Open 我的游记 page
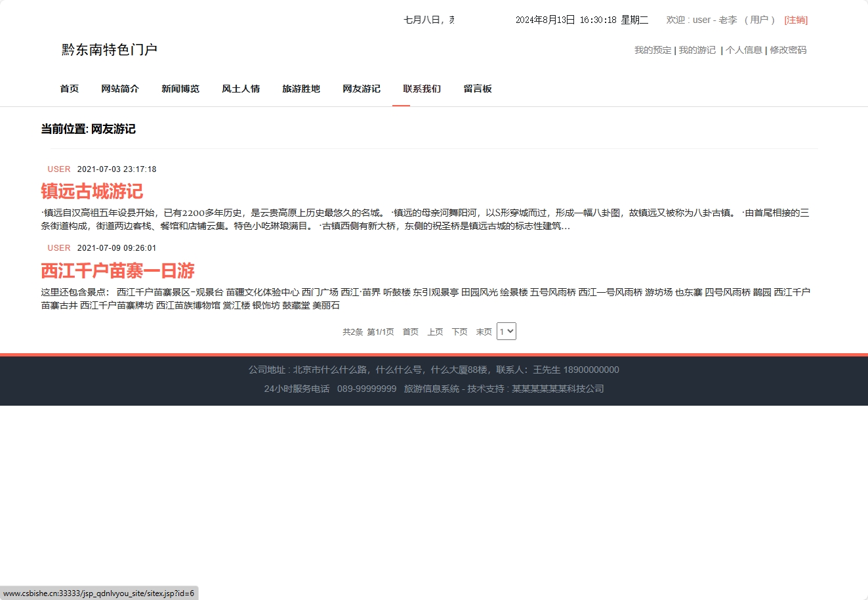This screenshot has width=868, height=600. click(697, 50)
